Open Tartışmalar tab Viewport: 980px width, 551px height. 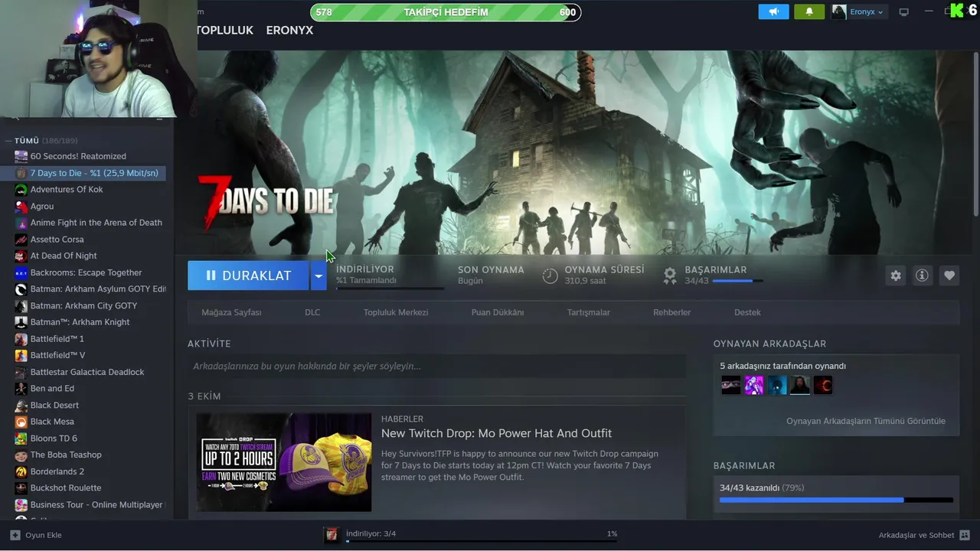pyautogui.click(x=589, y=312)
